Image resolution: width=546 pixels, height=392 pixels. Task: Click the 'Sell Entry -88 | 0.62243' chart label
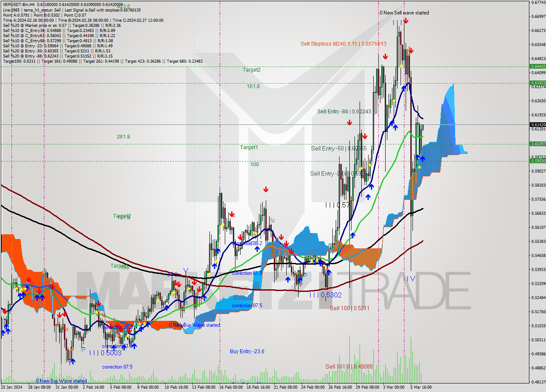click(344, 112)
